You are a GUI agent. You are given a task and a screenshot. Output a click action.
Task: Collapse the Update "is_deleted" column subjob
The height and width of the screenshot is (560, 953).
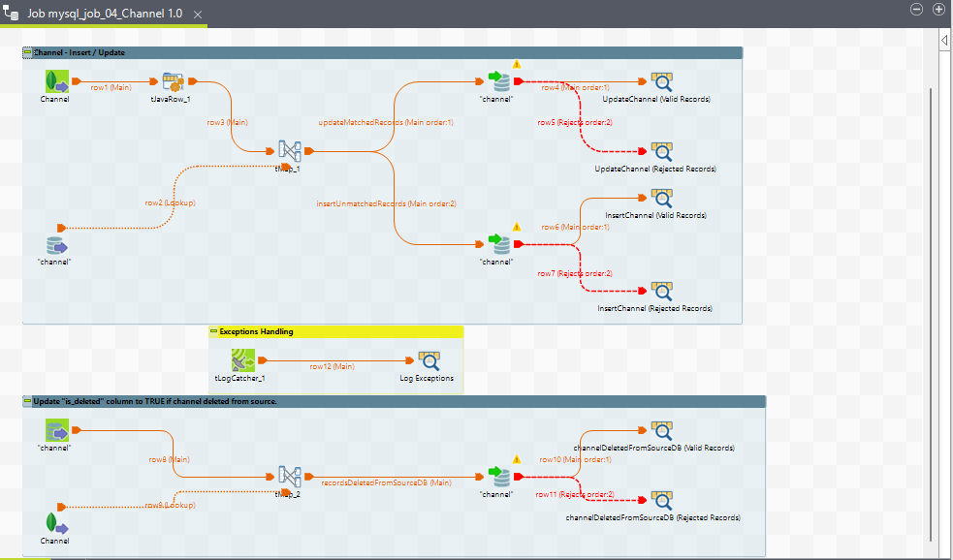pos(26,401)
